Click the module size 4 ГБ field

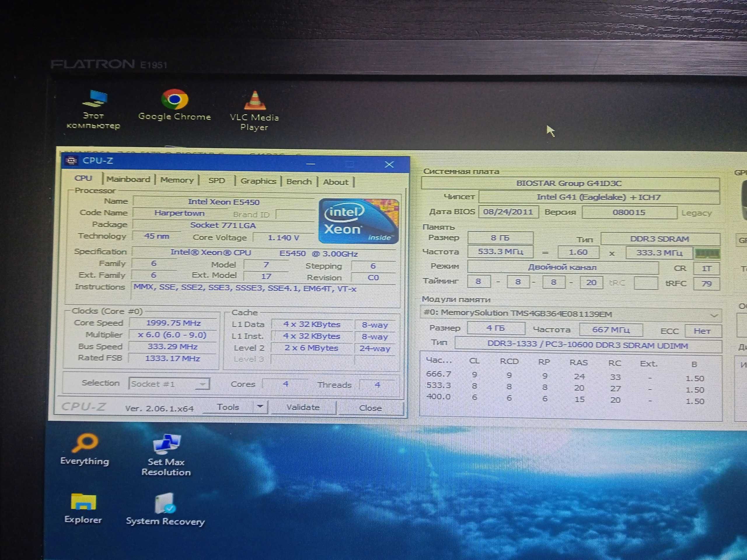pos(496,328)
